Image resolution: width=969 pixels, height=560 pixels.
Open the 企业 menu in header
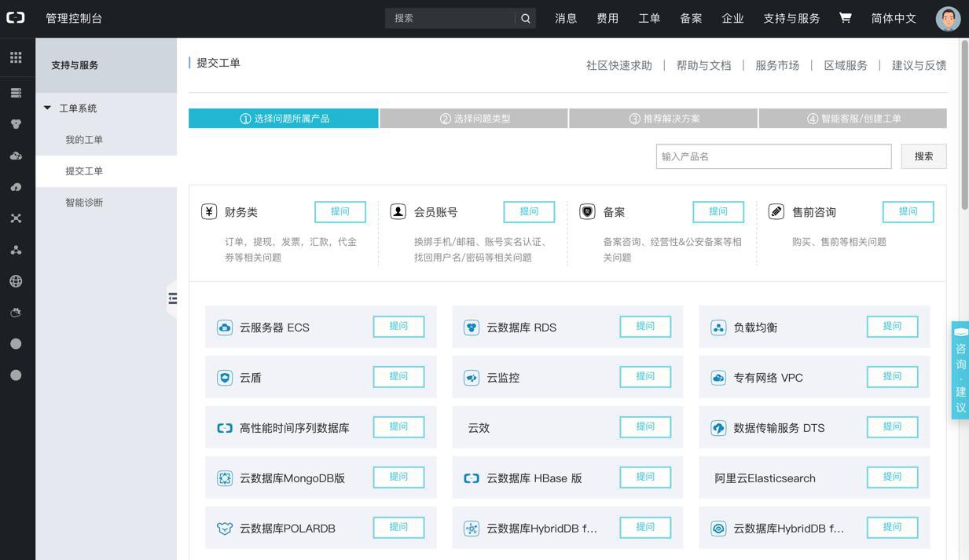tap(732, 18)
